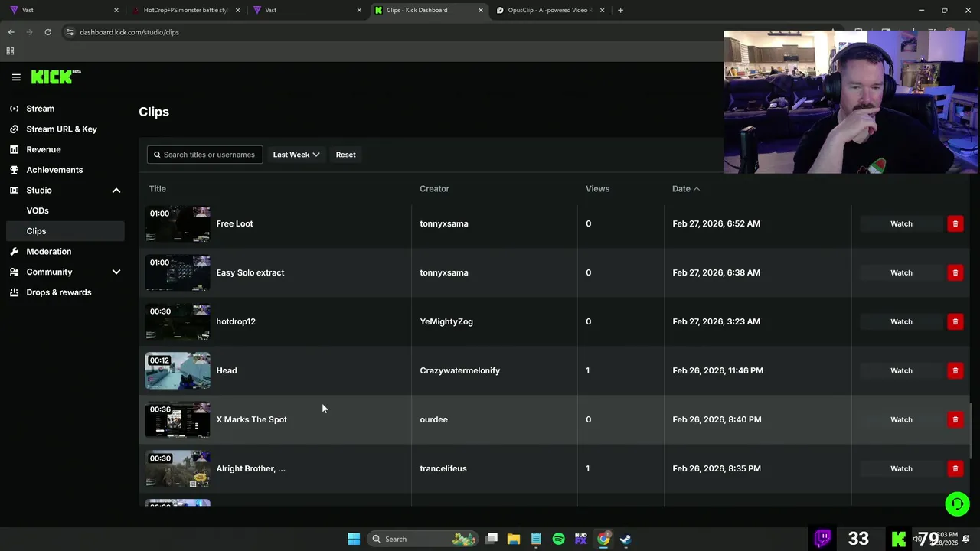980x551 pixels.
Task: Watch the hotdrop12 clip
Action: pos(901,321)
